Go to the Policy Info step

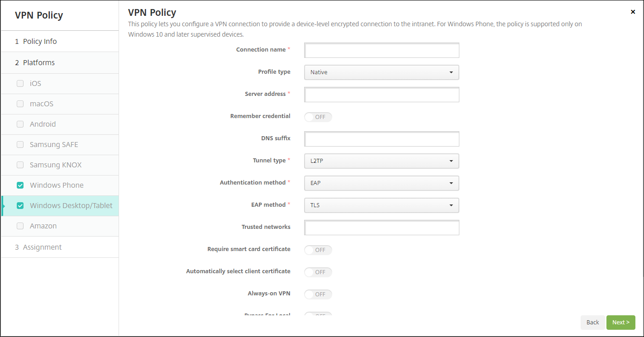[x=40, y=42]
